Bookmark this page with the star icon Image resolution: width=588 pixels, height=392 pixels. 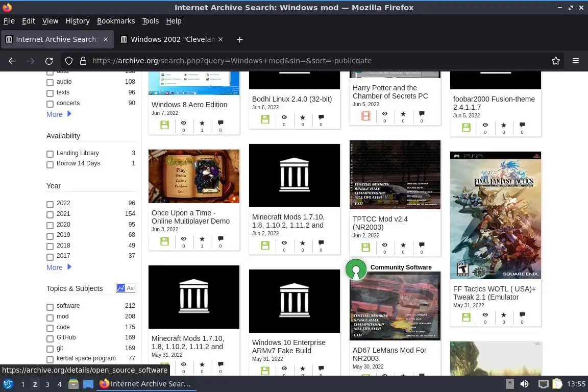click(556, 61)
